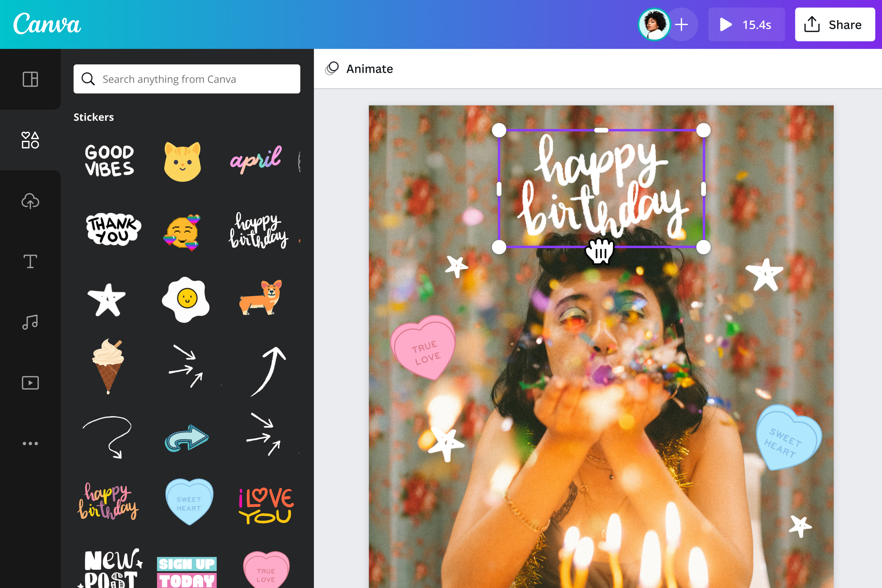The height and width of the screenshot is (588, 882).
Task: Open the Text tool panel
Action: [30, 261]
